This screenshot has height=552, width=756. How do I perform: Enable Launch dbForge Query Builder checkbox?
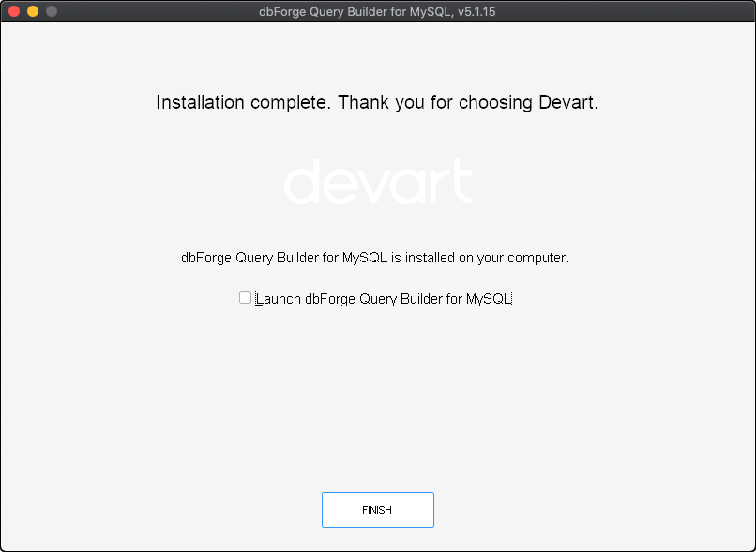point(245,298)
